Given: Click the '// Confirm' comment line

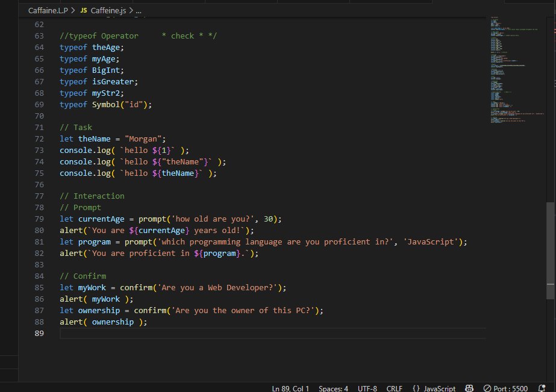Looking at the screenshot, I should [83, 276].
